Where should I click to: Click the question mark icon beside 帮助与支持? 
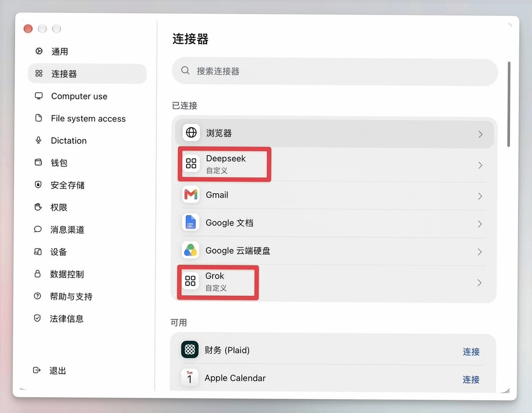tap(38, 296)
